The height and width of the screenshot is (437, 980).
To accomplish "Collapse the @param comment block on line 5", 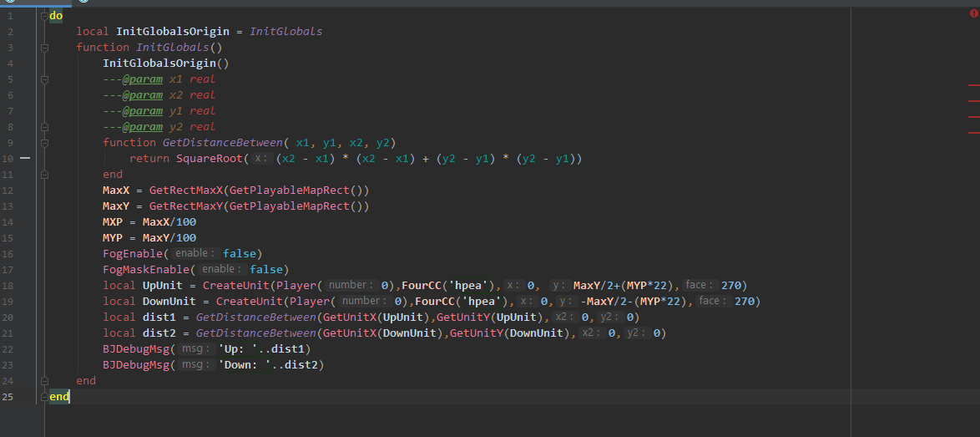I will 44,79.
